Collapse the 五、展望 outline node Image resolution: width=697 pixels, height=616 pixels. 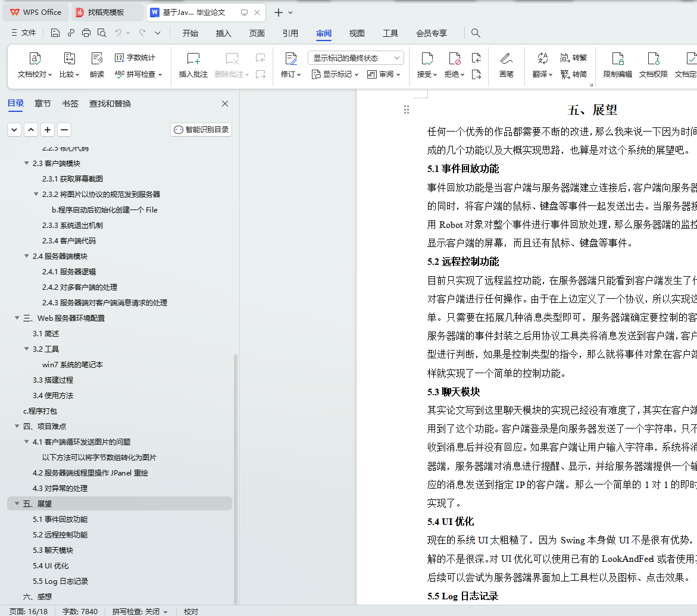pos(17,504)
